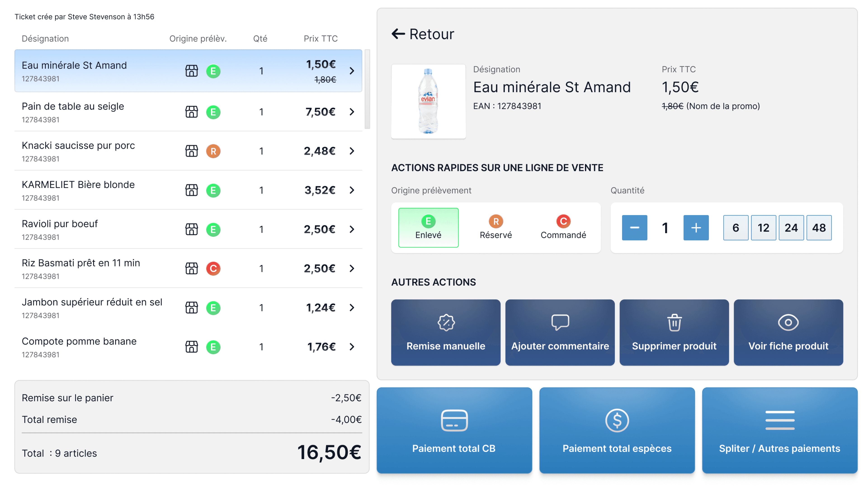
Task: Click the Ajouter commentaire speech bubble icon
Action: click(x=560, y=322)
